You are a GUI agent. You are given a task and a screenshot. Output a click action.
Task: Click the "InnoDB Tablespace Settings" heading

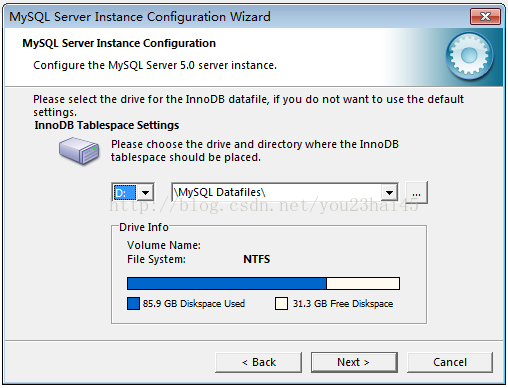pos(107,125)
